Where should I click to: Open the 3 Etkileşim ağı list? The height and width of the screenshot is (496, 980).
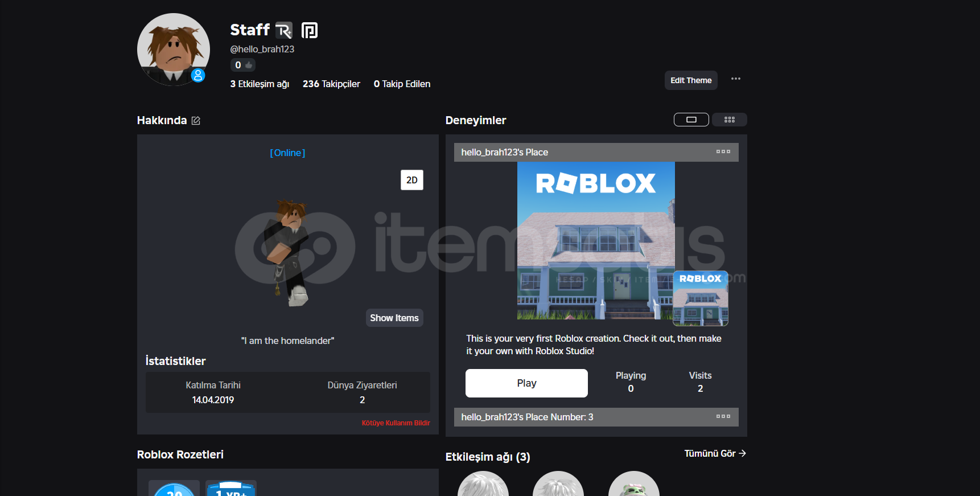(x=260, y=84)
